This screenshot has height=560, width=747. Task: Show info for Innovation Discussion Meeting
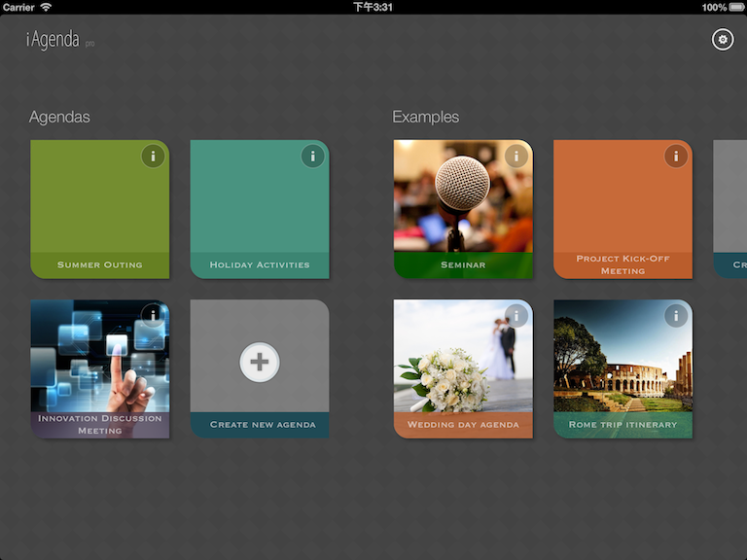pos(153,316)
